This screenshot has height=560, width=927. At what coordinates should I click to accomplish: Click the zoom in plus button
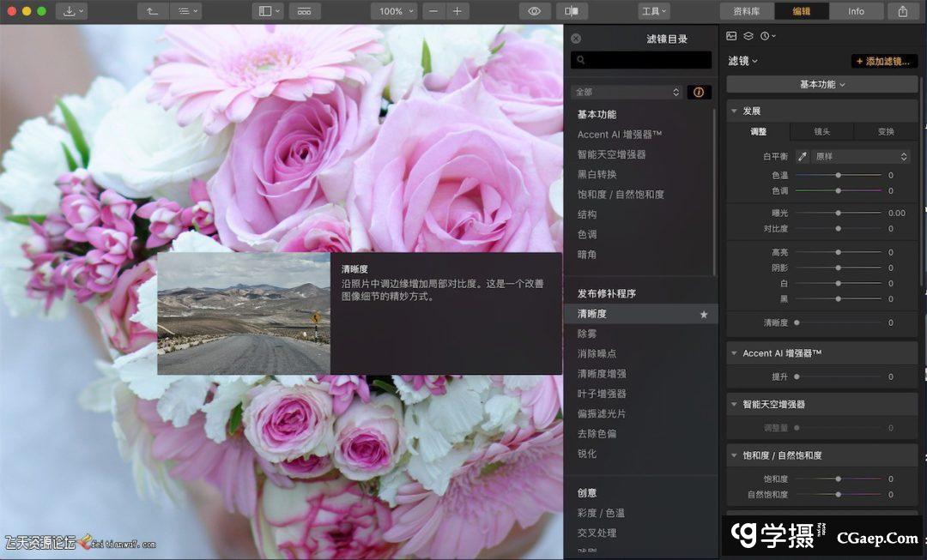coord(457,11)
